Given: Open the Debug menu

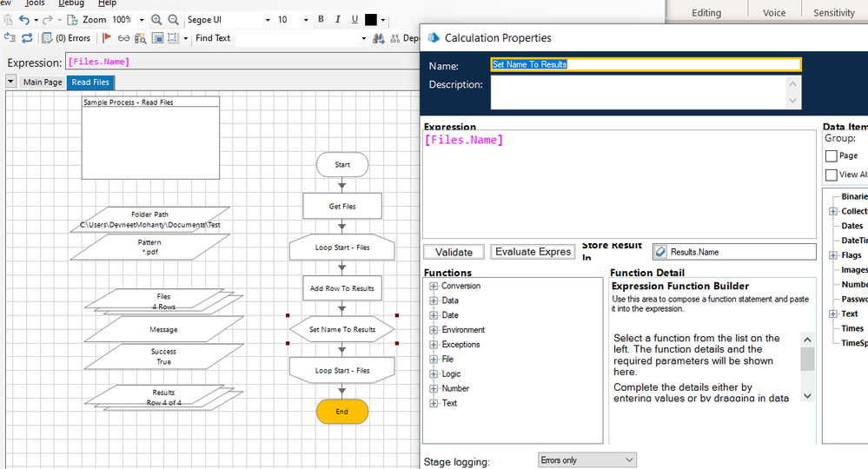Looking at the screenshot, I should (71, 3).
